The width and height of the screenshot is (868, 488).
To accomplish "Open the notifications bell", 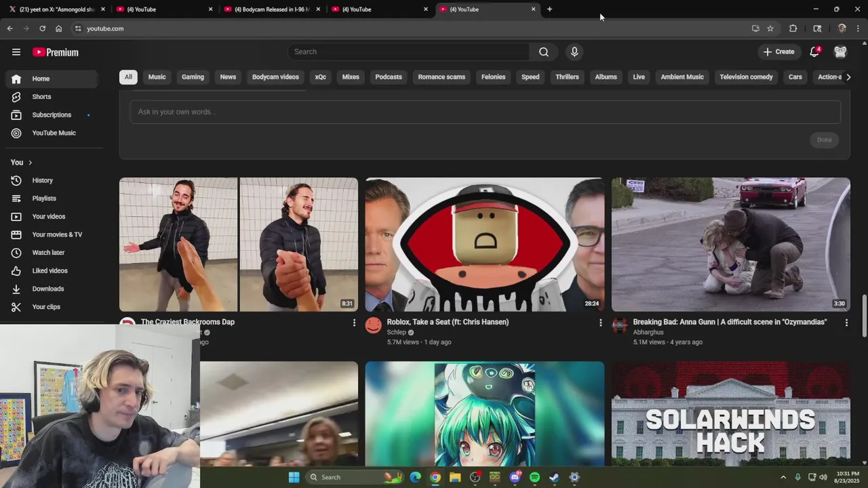I will pos(815,52).
